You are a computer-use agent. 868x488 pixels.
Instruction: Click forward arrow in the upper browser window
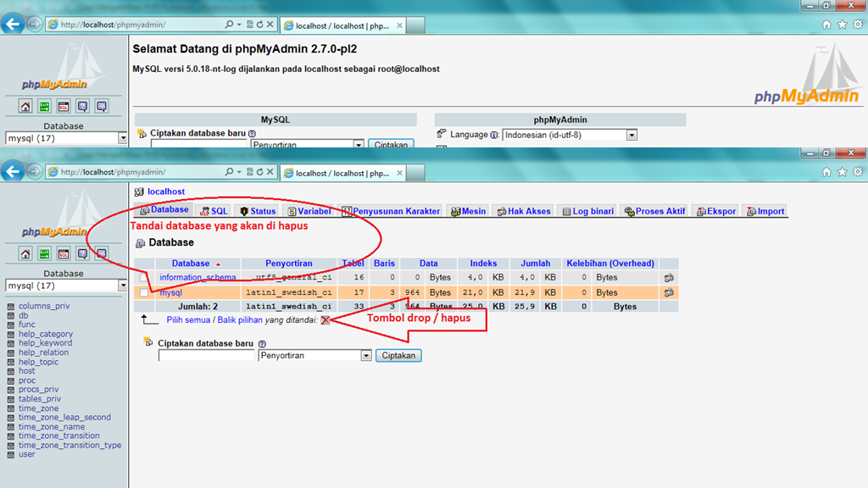[x=34, y=25]
